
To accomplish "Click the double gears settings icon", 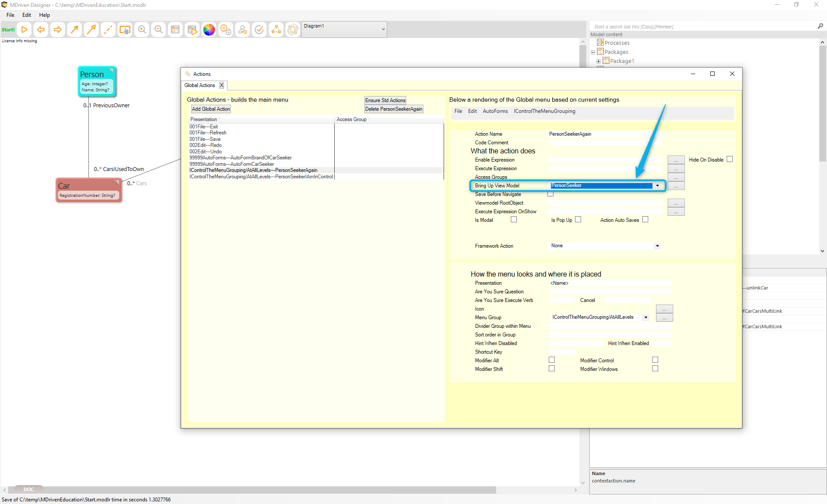I will [226, 30].
